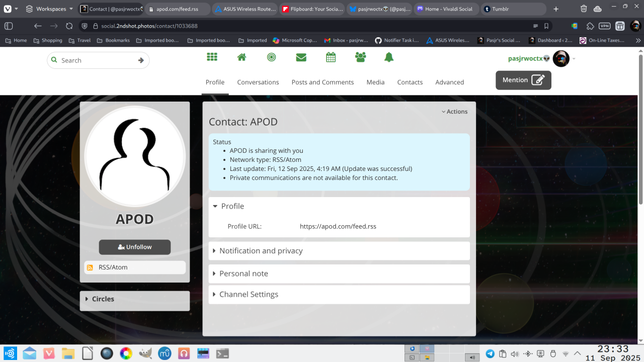Viewport: 644px width, 362px height.
Task: Switch to the Posts and Comments tab
Action: point(323,82)
